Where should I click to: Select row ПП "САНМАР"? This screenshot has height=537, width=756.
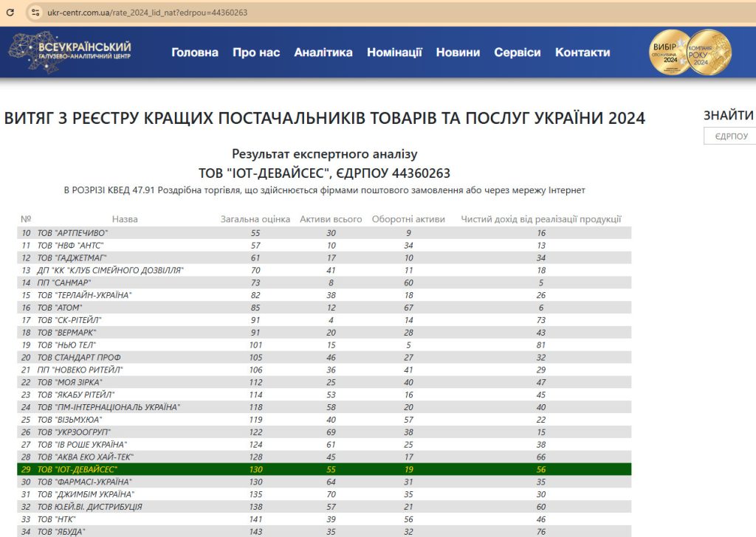(324, 283)
